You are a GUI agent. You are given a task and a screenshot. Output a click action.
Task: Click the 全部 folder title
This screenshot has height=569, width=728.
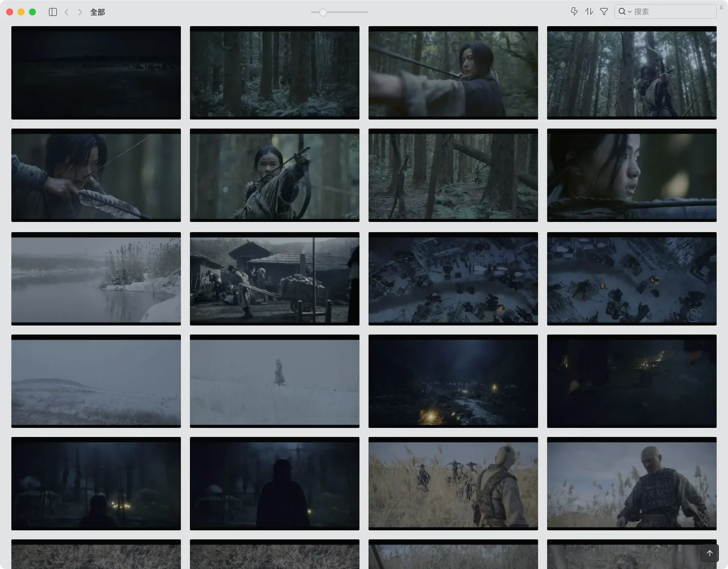[97, 12]
